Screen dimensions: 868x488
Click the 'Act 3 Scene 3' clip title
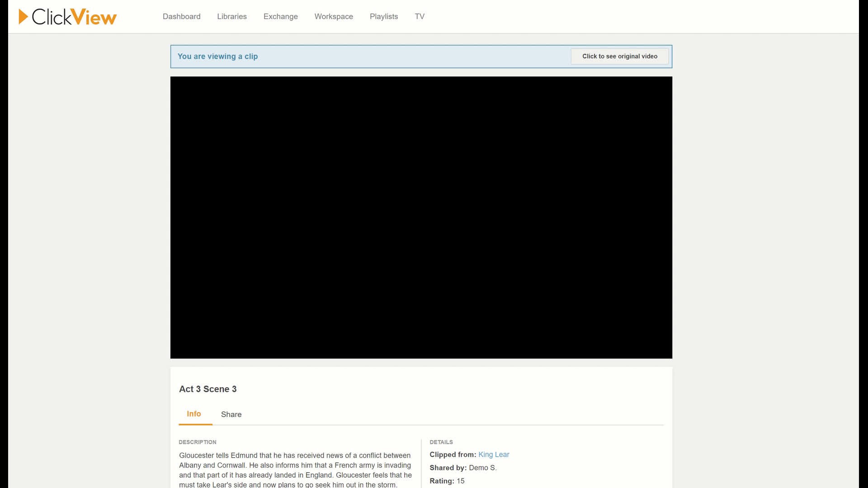click(208, 389)
